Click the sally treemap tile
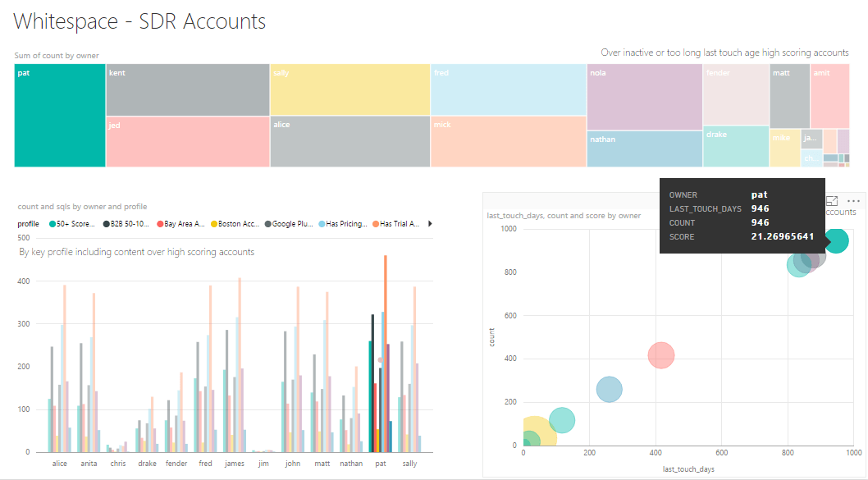 [x=349, y=89]
